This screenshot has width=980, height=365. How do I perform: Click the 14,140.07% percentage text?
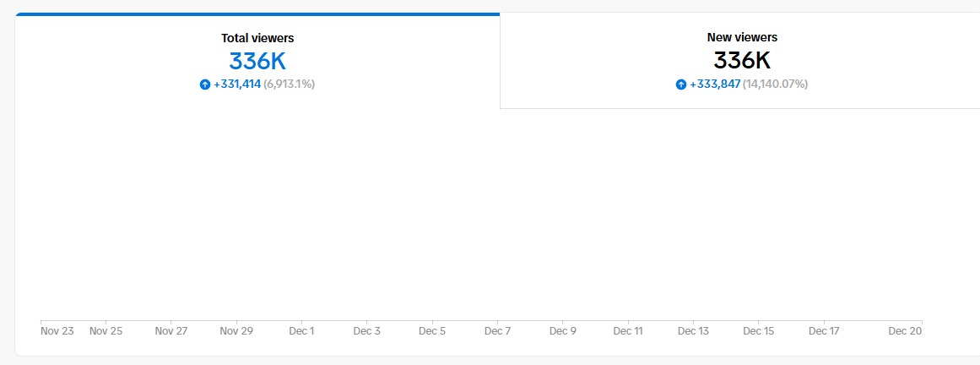click(x=775, y=84)
